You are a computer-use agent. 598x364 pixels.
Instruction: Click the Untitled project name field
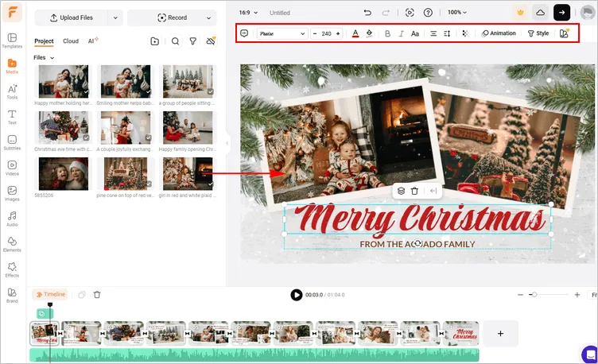[x=280, y=13]
